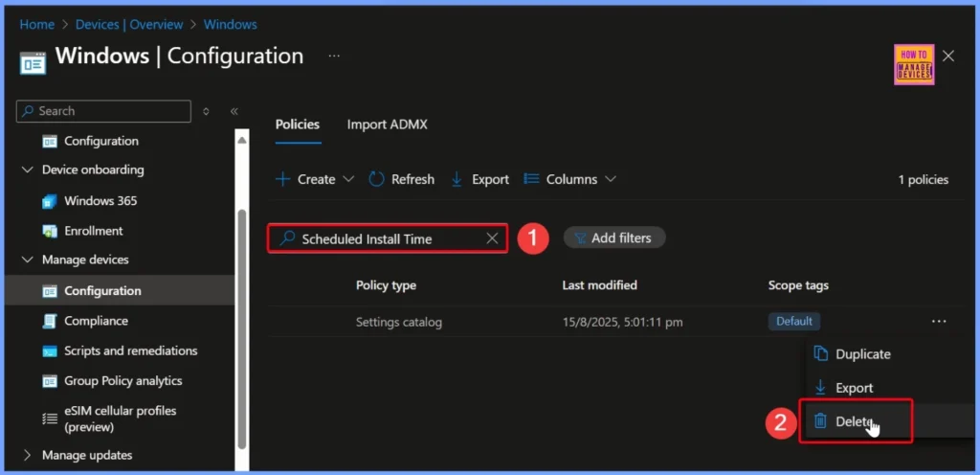Click the Refresh button
This screenshot has width=980, height=475.
pyautogui.click(x=401, y=179)
